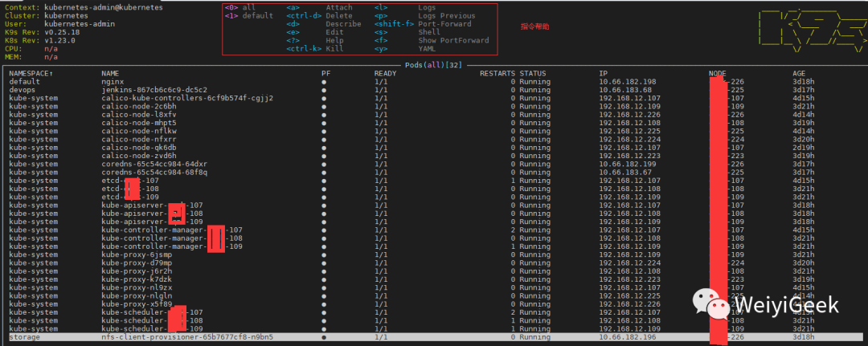Select the calico-node-mhpt5 pod
The width and height of the screenshot is (868, 346).
click(139, 123)
